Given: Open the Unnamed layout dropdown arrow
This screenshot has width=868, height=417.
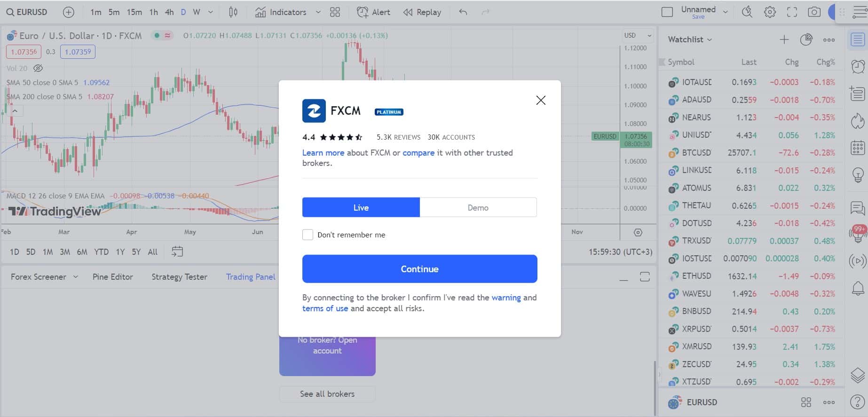Looking at the screenshot, I should [725, 12].
